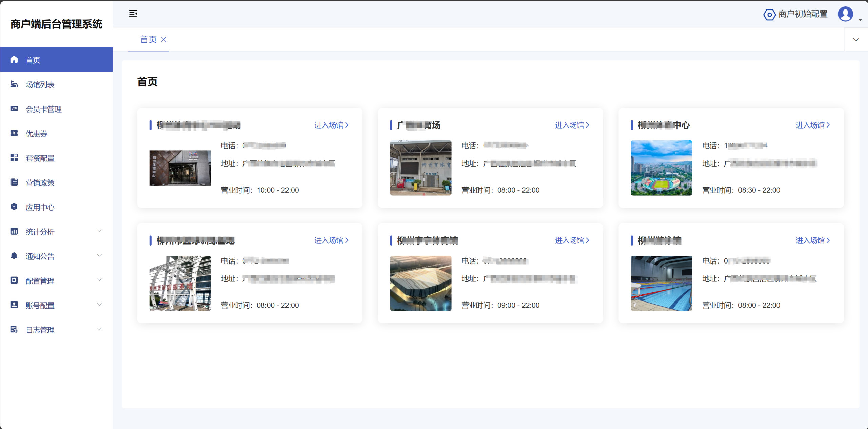Close the 首页 tab
The image size is (868, 429).
coord(164,39)
